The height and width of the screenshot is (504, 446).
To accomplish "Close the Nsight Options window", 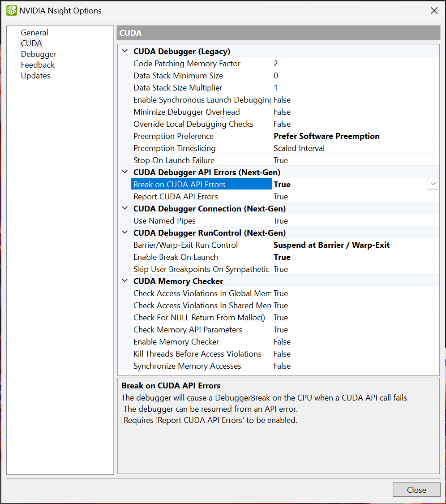I will [433, 11].
